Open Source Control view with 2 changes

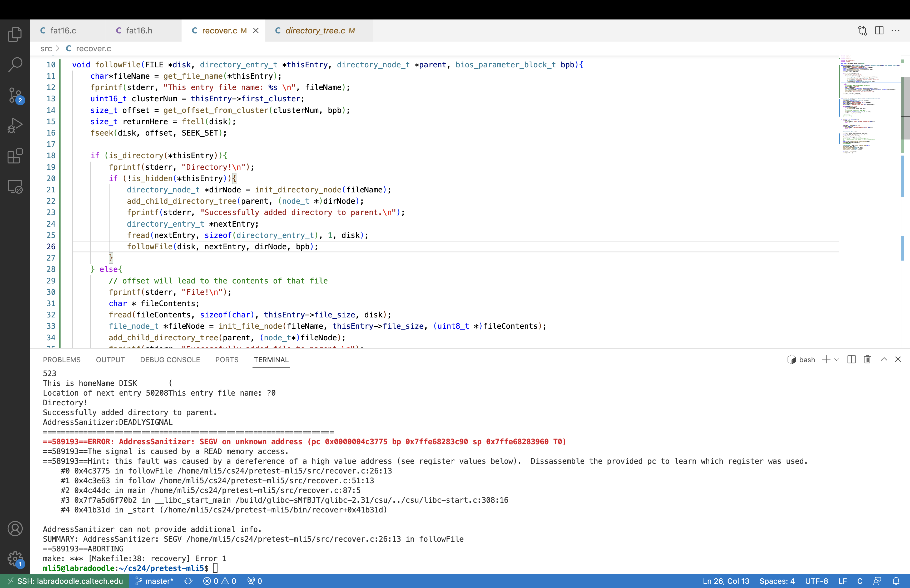(x=15, y=95)
